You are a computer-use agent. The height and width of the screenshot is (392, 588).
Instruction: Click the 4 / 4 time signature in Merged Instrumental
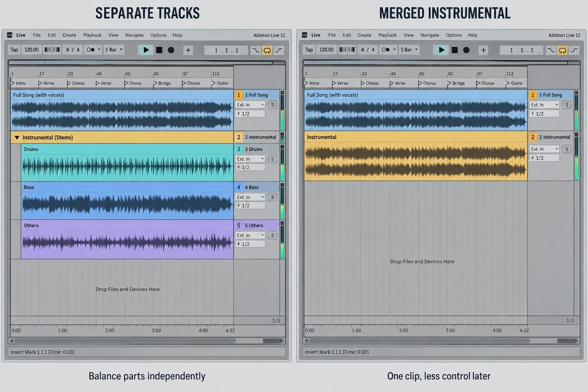[x=368, y=50]
